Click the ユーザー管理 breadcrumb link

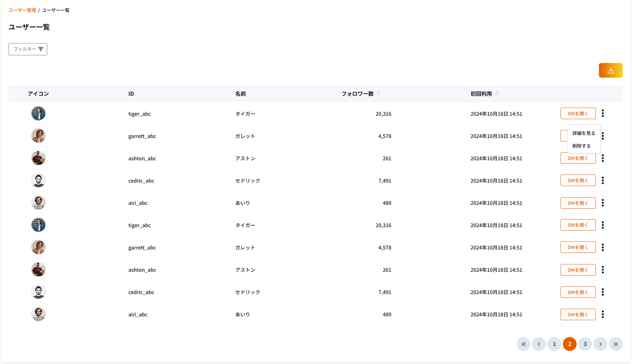click(22, 10)
